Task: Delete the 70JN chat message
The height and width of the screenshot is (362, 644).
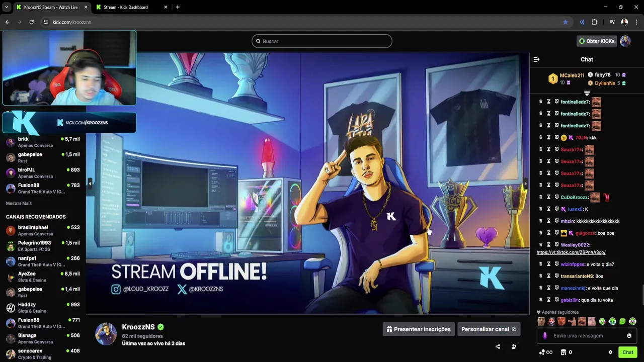Action: (x=541, y=137)
